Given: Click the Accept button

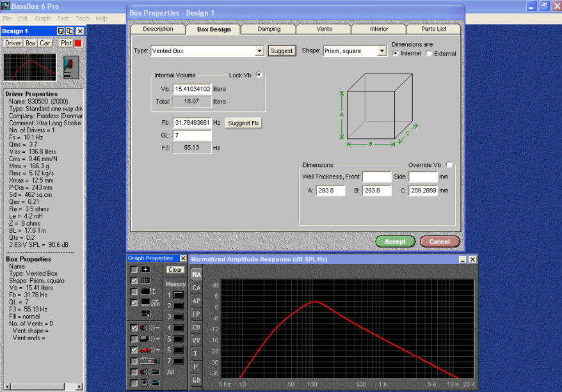Looking at the screenshot, I should pyautogui.click(x=395, y=242).
